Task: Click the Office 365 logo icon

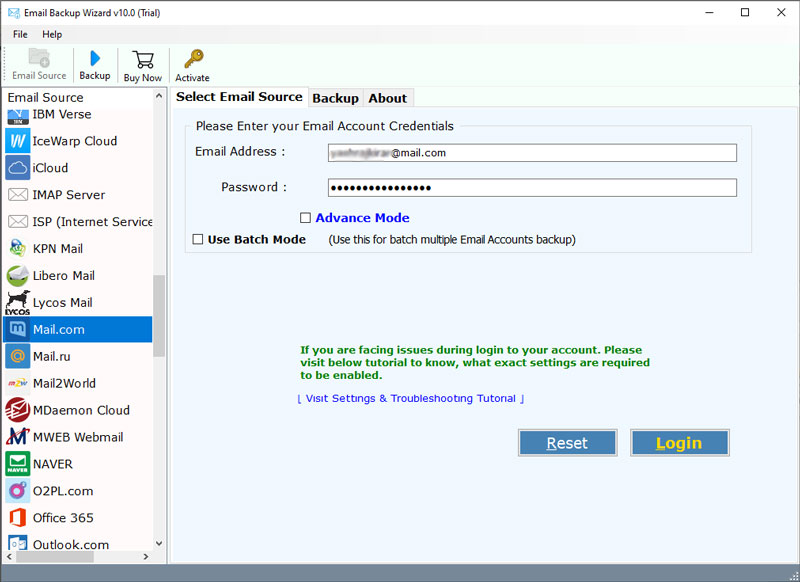Action: (x=18, y=518)
